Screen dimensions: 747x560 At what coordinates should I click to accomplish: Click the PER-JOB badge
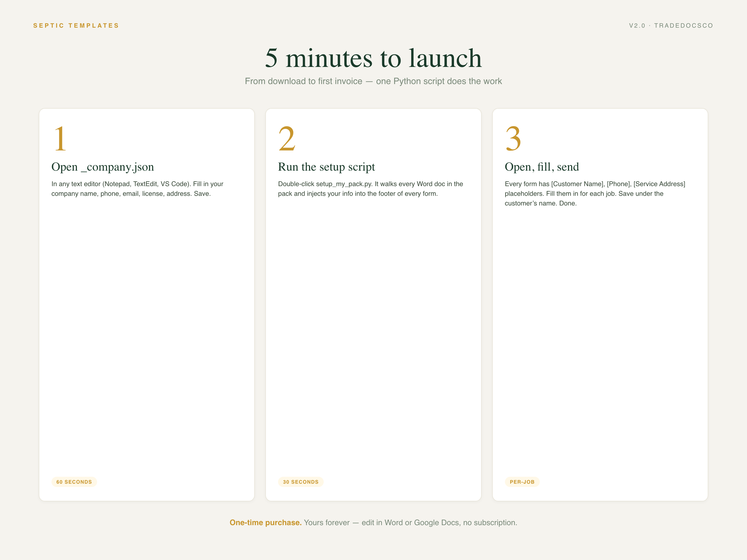(x=522, y=482)
